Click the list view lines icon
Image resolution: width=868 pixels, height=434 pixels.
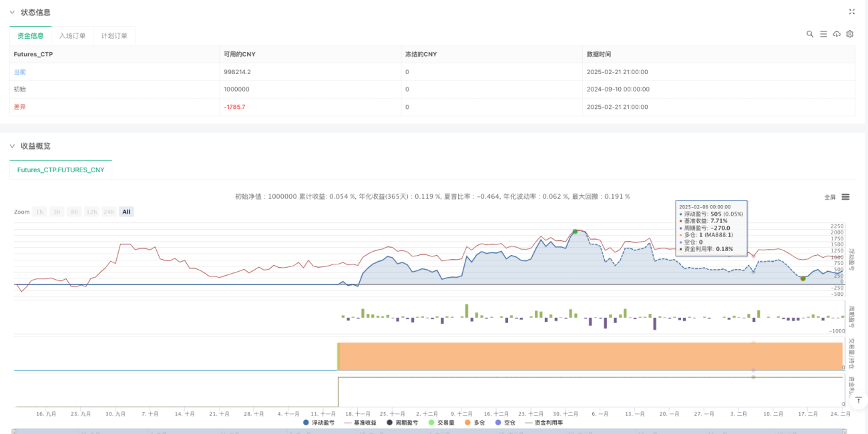pos(823,34)
